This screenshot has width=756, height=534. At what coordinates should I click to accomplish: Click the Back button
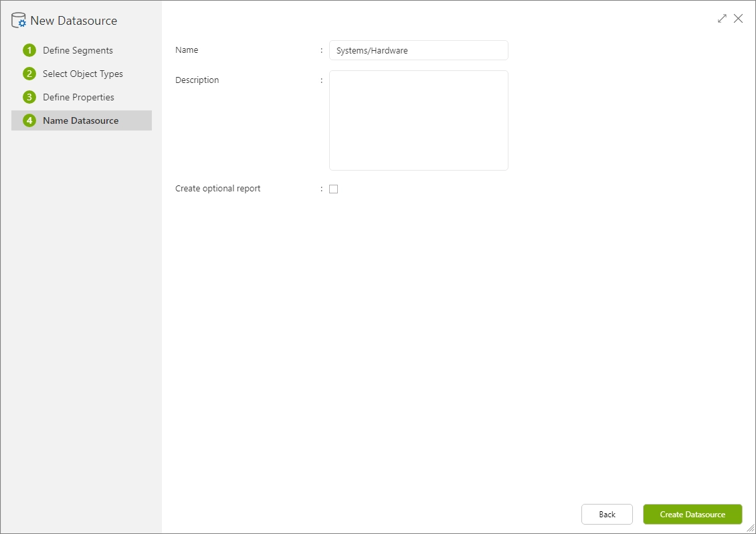(607, 514)
